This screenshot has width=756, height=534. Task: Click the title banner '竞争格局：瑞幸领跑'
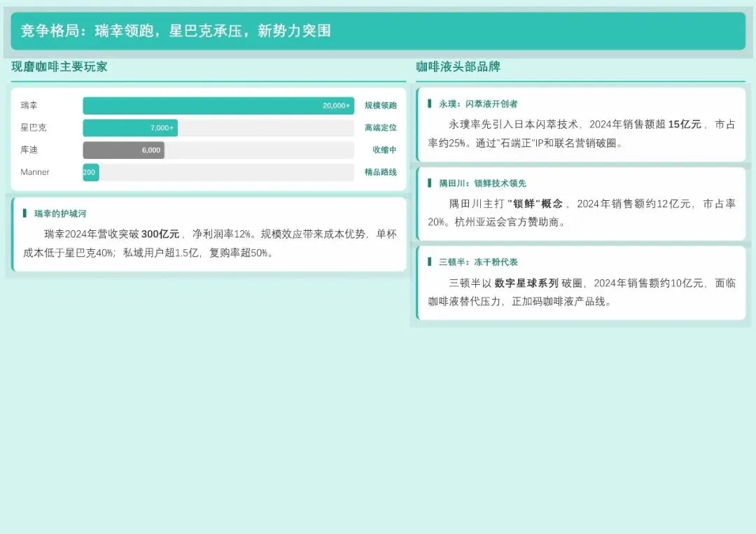[x=378, y=31]
